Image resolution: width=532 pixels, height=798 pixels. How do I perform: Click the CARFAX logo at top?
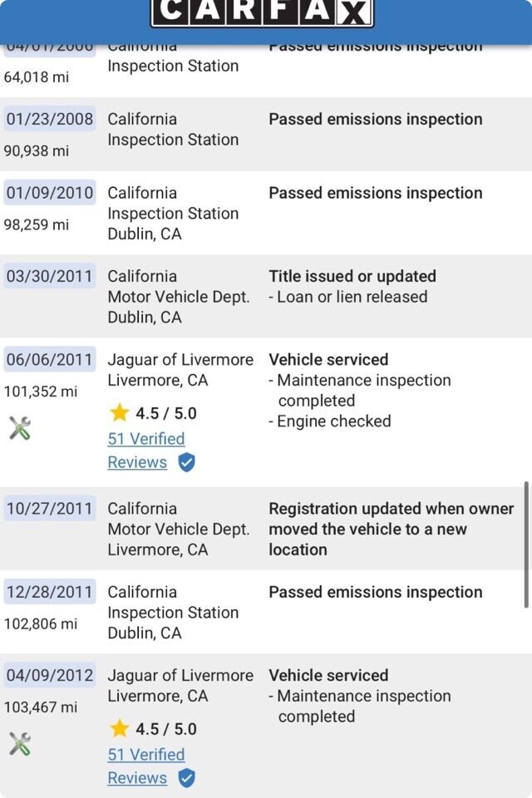click(262, 14)
